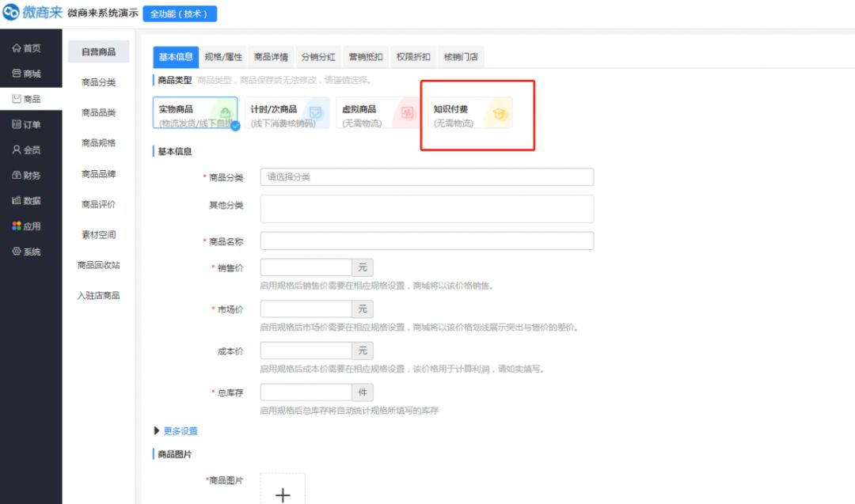855x504 pixels.
Task: Click the 全功能（技术）button at the top
Action: 178,13
